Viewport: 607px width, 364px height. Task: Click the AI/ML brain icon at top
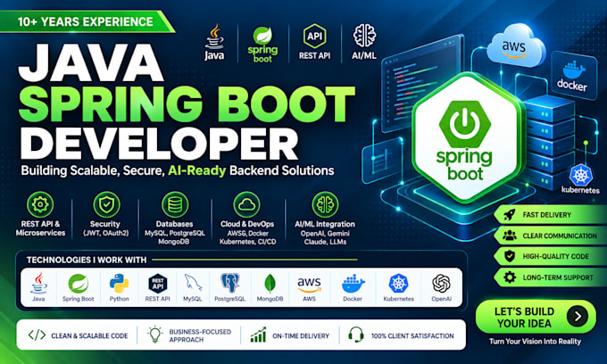point(364,36)
